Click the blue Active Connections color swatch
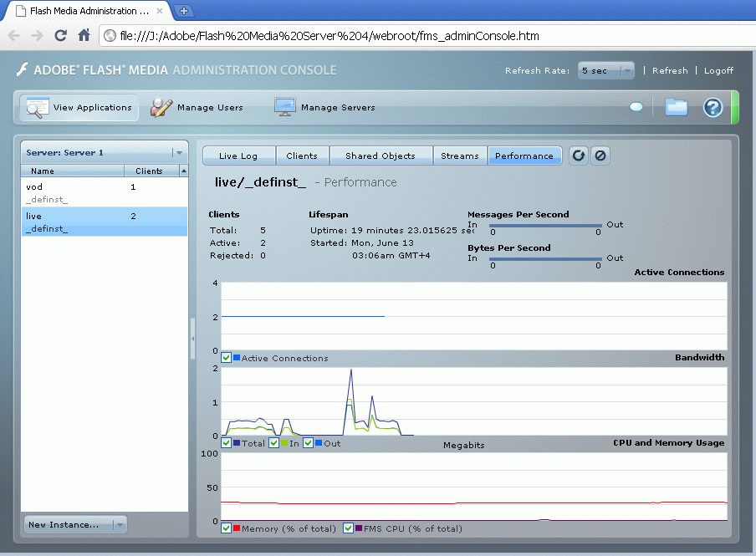 (x=237, y=358)
